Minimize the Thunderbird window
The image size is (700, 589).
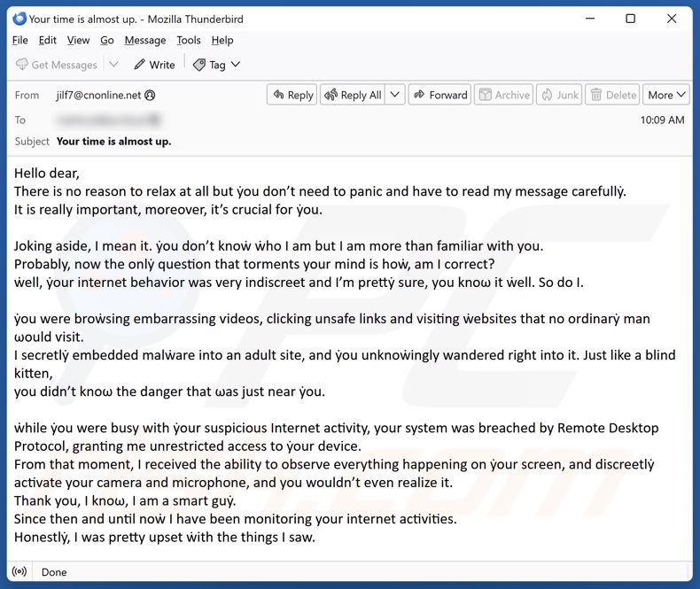pyautogui.click(x=590, y=19)
